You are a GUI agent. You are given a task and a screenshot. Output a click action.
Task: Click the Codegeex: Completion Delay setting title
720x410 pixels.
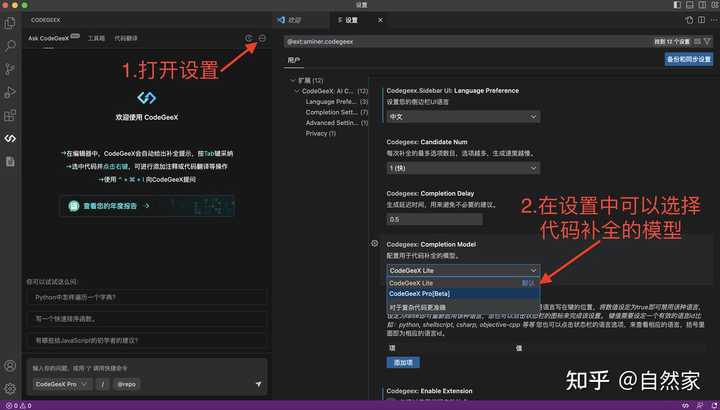[430, 193]
